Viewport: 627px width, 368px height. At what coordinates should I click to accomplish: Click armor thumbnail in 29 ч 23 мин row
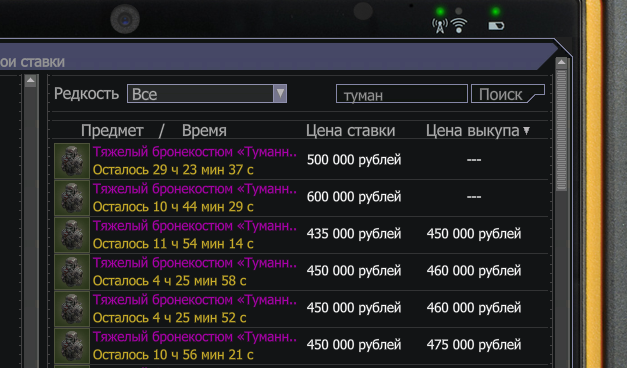click(x=72, y=161)
